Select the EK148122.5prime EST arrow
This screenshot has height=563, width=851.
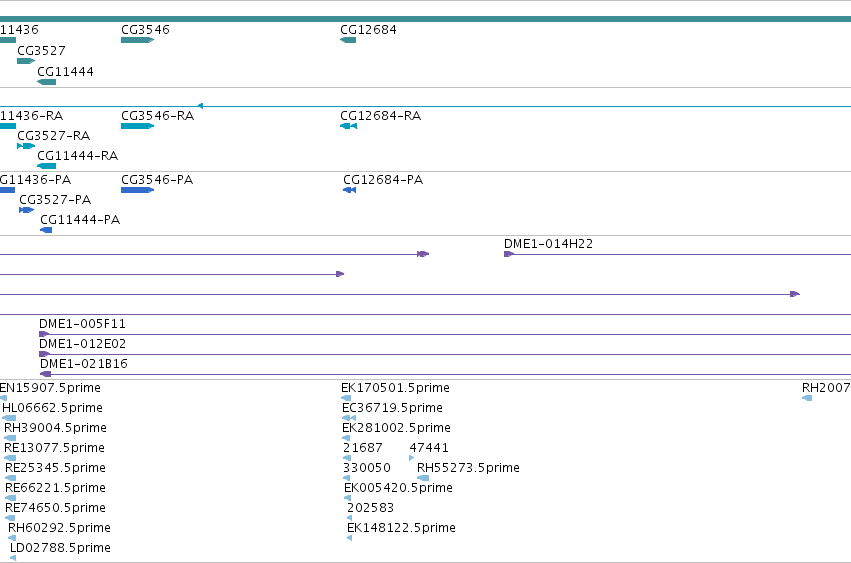pyautogui.click(x=350, y=538)
